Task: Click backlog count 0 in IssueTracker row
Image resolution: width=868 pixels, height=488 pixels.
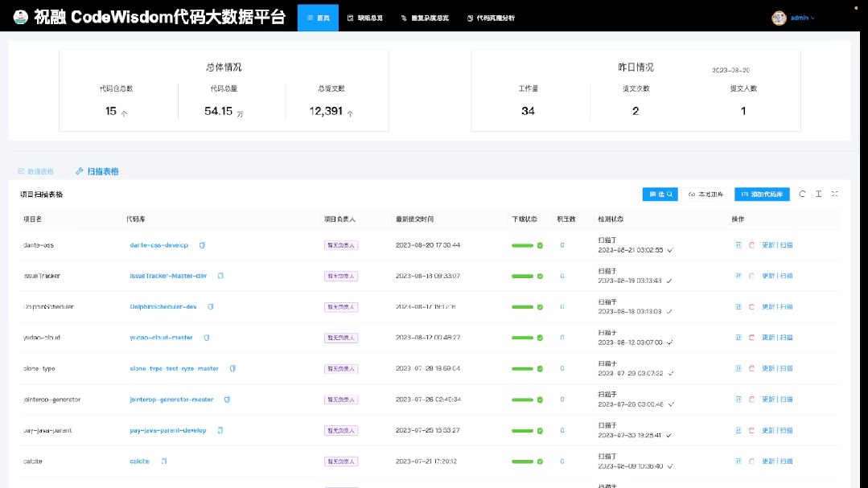Action: 562,276
